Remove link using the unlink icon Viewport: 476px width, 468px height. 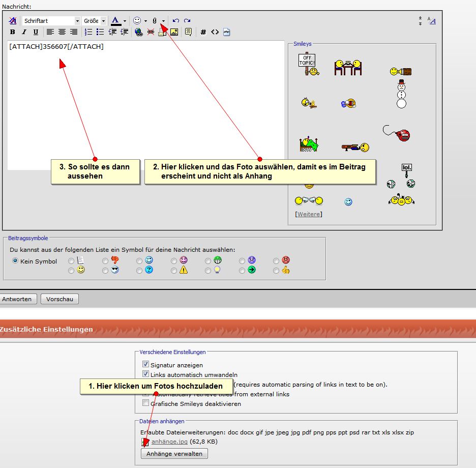point(151,32)
